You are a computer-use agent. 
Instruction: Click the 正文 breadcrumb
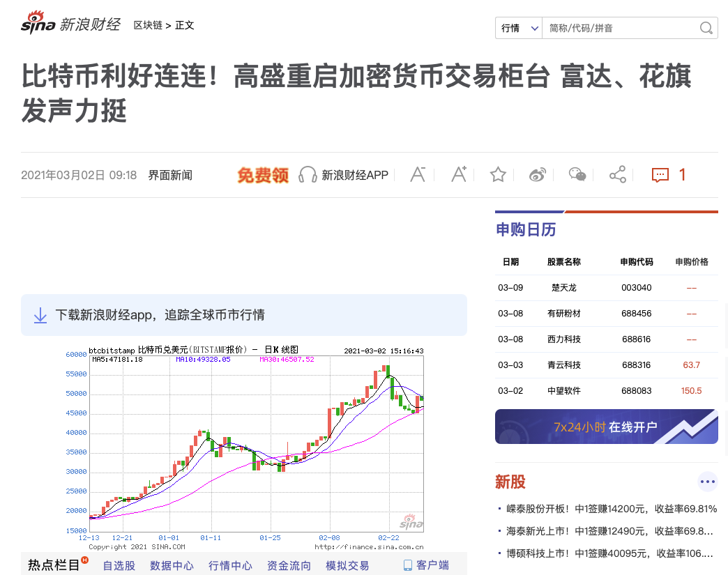click(x=184, y=25)
